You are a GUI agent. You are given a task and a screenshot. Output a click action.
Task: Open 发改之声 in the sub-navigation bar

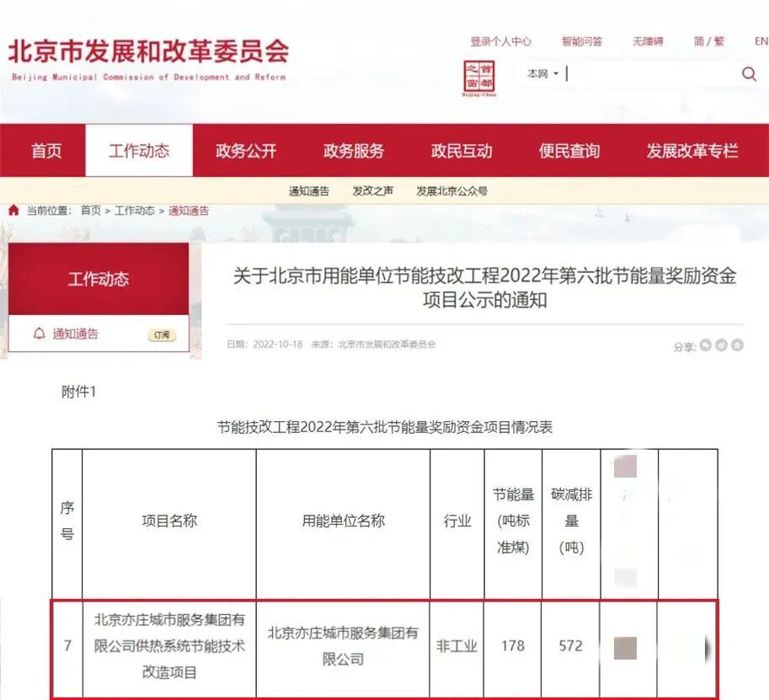click(373, 191)
